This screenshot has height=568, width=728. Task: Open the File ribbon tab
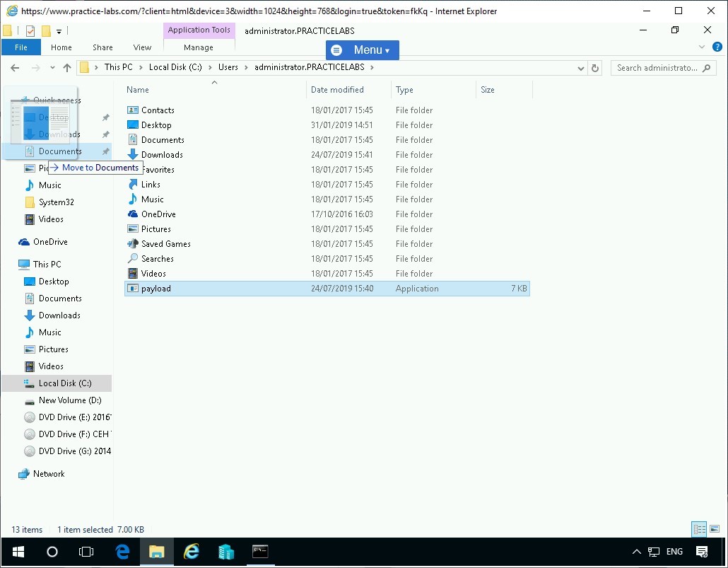(21, 47)
